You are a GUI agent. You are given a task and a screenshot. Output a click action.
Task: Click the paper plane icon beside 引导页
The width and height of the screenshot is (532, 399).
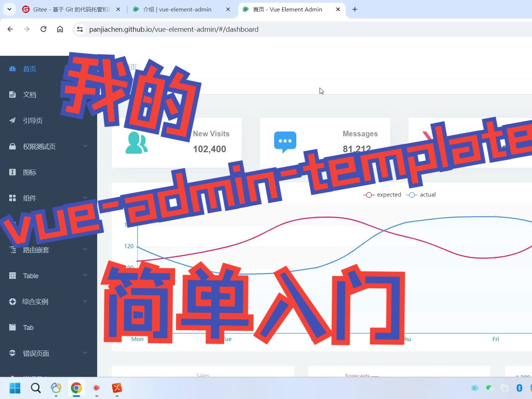click(13, 120)
